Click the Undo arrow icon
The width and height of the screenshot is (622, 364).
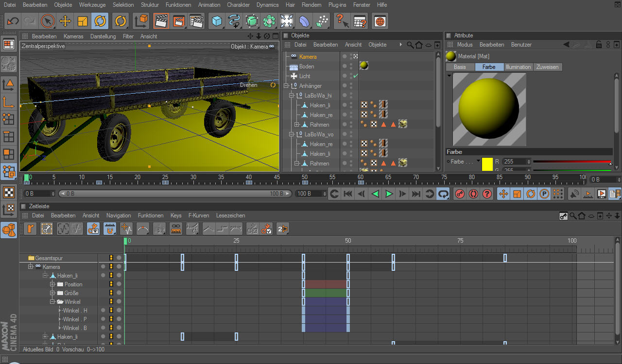(13, 21)
